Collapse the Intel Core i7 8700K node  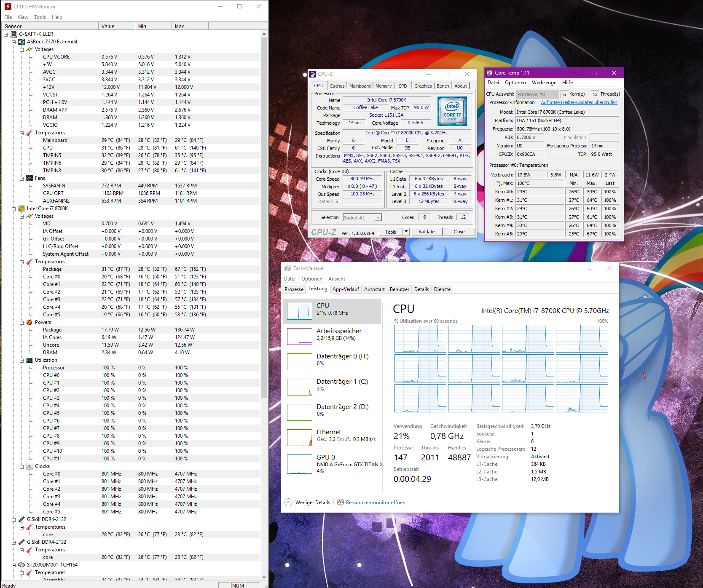click(x=14, y=209)
